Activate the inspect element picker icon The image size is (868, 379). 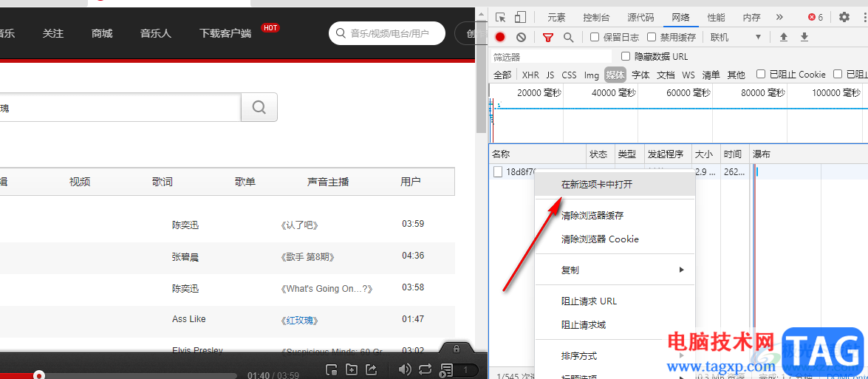500,17
